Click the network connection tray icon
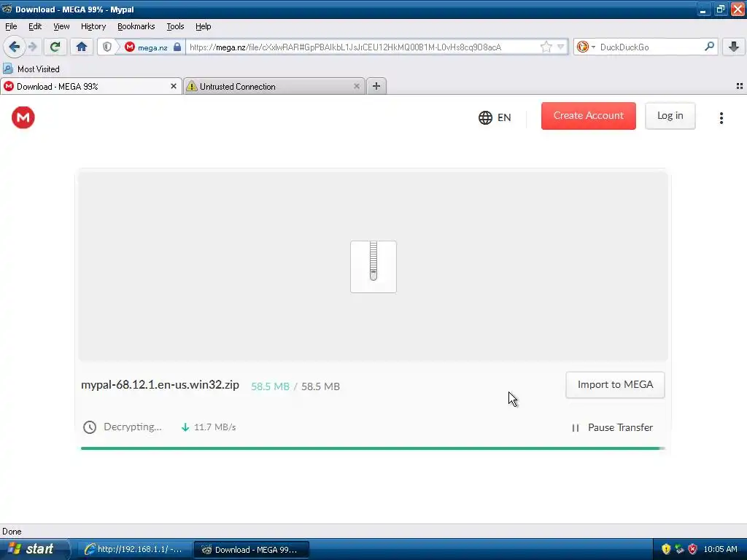This screenshot has width=747, height=560. pos(679,549)
